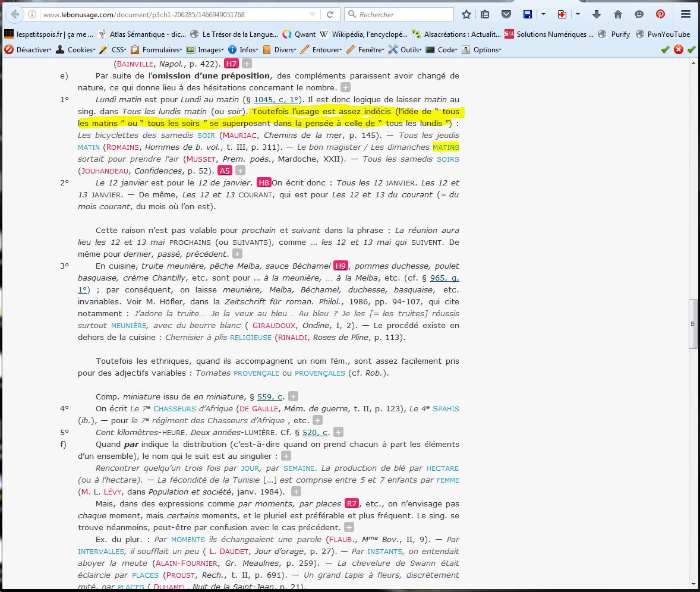Click the pink H8 note marker
The height and width of the screenshot is (592, 700).
[x=264, y=182]
